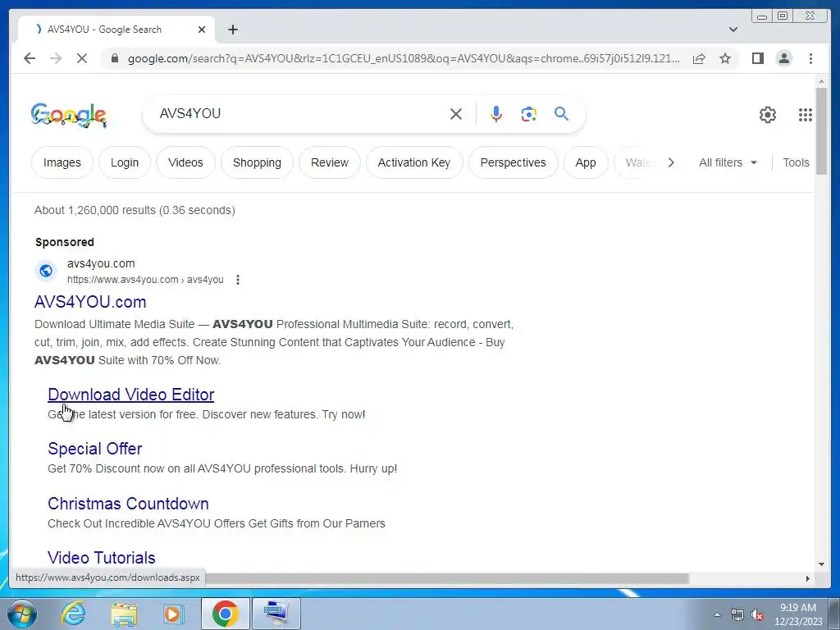Open a new tab

[x=232, y=30]
